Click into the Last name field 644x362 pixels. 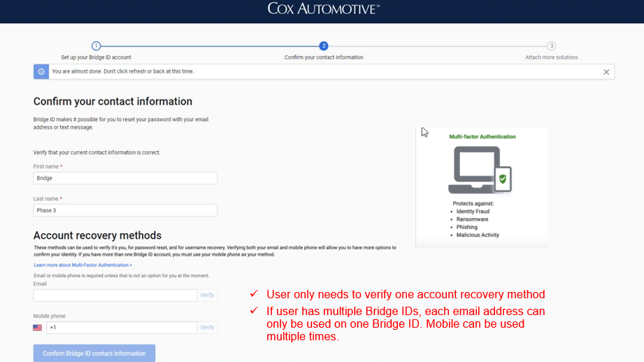point(125,210)
